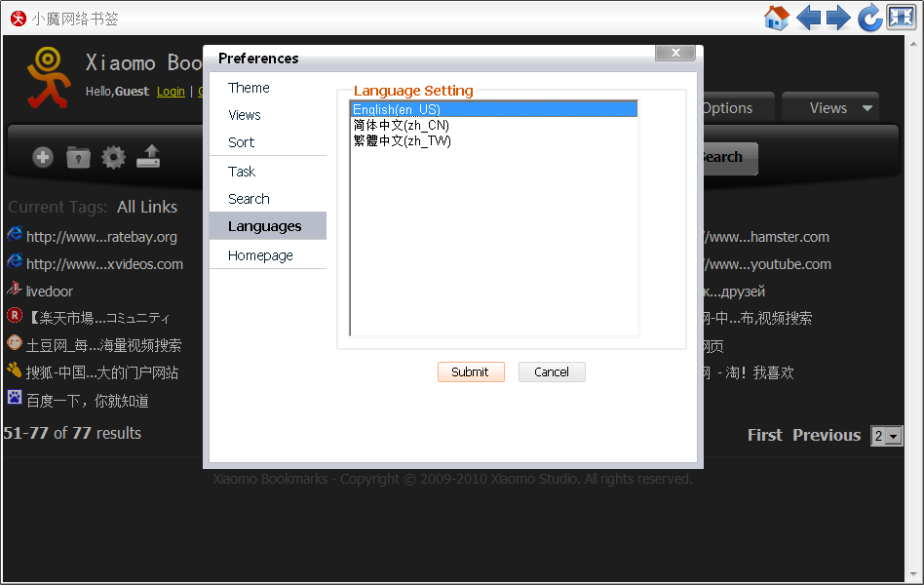This screenshot has height=585, width=924.
Task: Choose 简体中文(zh_CN) in the language list
Action: [401, 125]
